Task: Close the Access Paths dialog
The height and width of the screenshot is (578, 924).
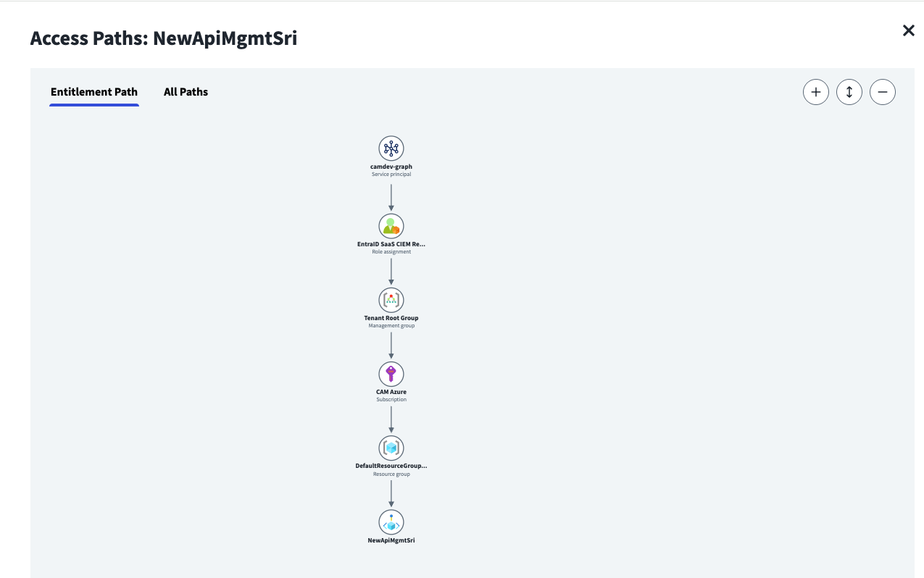Action: tap(908, 30)
